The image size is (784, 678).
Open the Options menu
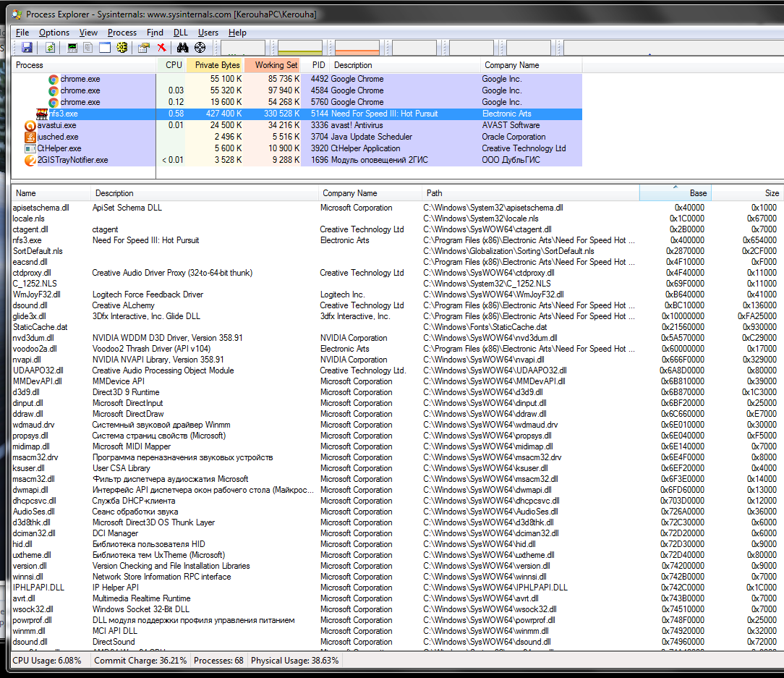pyautogui.click(x=54, y=33)
